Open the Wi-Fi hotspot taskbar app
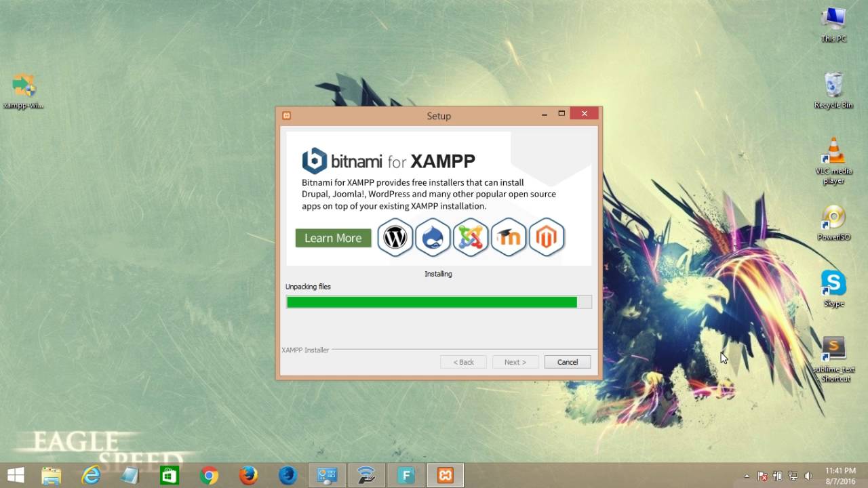Image resolution: width=868 pixels, height=488 pixels. click(x=366, y=475)
